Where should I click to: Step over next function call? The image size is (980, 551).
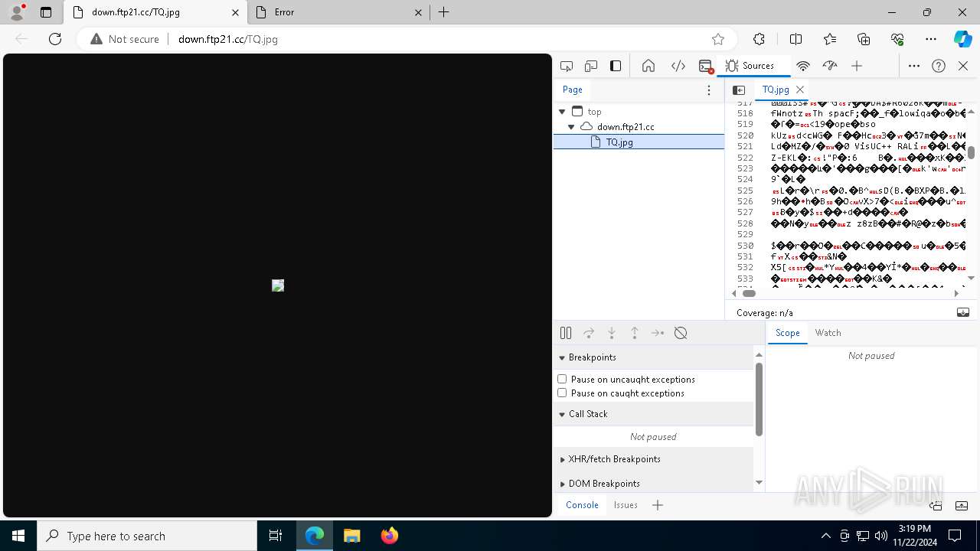pos(589,333)
